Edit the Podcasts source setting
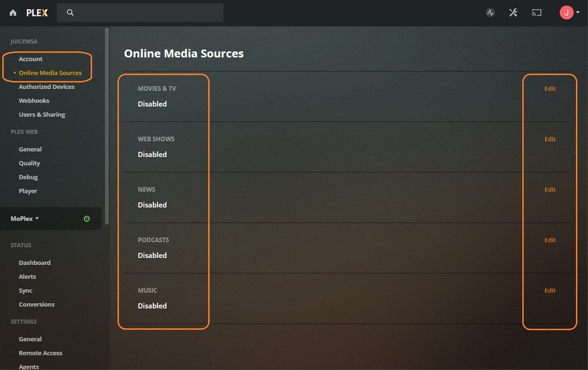Image resolution: width=588 pixels, height=370 pixels. click(x=550, y=240)
